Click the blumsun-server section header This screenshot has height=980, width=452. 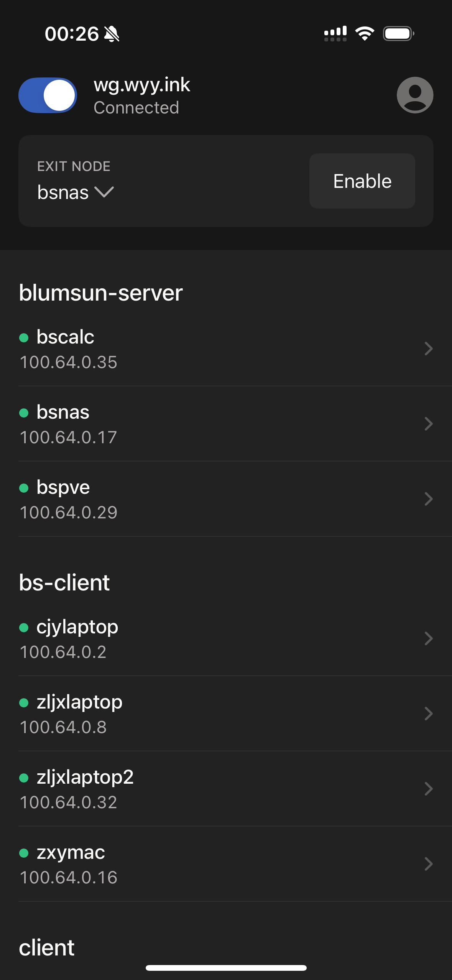click(101, 293)
